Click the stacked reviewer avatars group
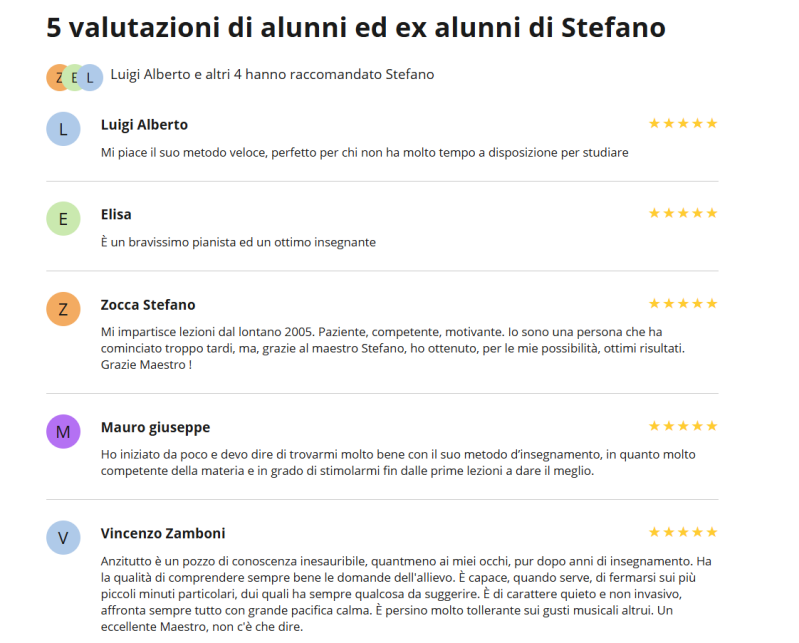 coord(74,77)
